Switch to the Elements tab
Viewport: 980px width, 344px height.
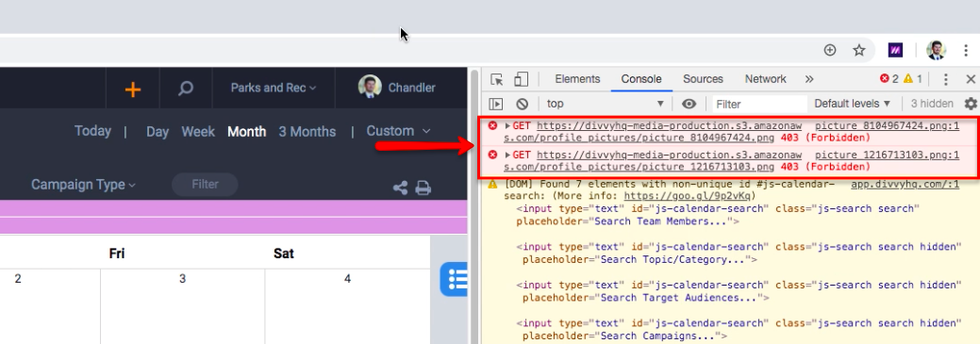pos(577,79)
